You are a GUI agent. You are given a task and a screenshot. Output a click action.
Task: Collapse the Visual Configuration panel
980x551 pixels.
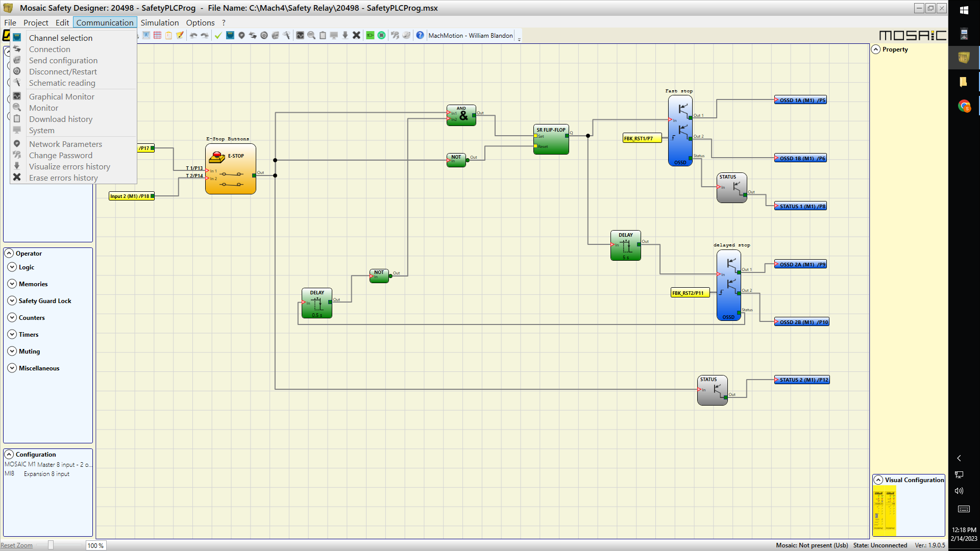[878, 480]
